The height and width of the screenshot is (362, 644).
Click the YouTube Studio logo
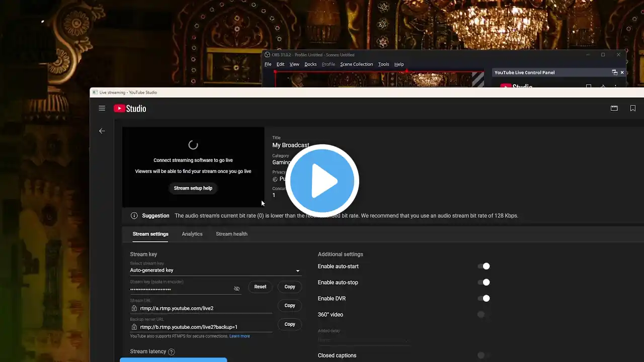pyautogui.click(x=130, y=108)
